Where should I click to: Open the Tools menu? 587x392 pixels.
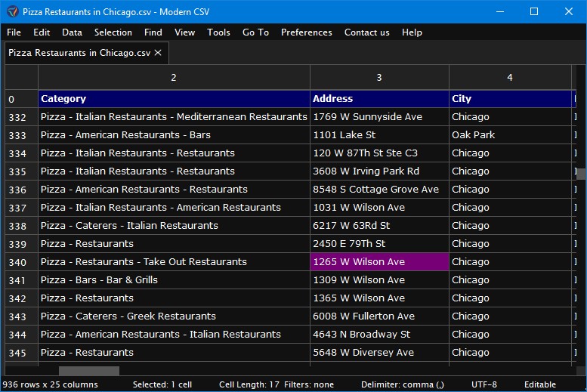[x=218, y=32]
